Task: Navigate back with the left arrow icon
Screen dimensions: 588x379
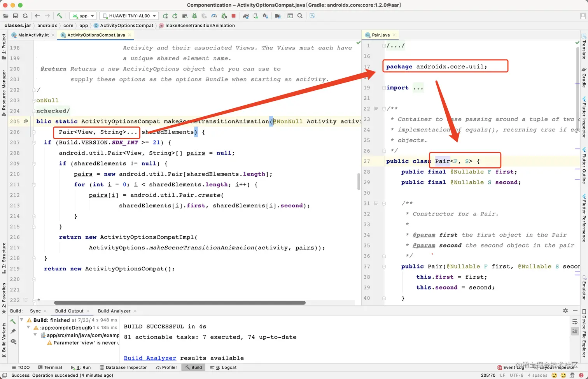Action: pos(37,16)
